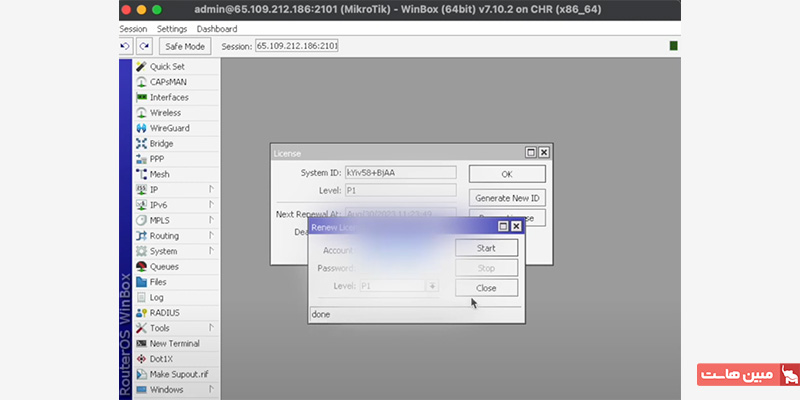Click the undo arrow toolbar icon
The image size is (800, 400).
[125, 46]
